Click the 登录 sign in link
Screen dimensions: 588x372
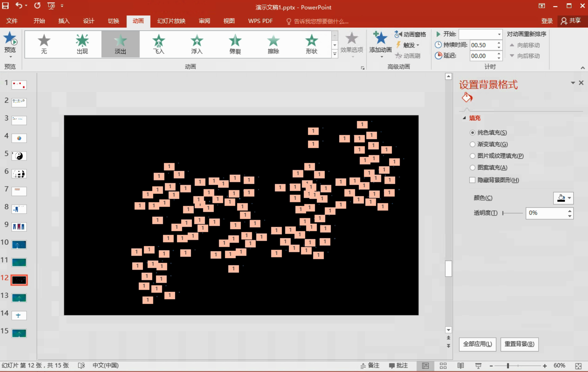click(x=547, y=21)
